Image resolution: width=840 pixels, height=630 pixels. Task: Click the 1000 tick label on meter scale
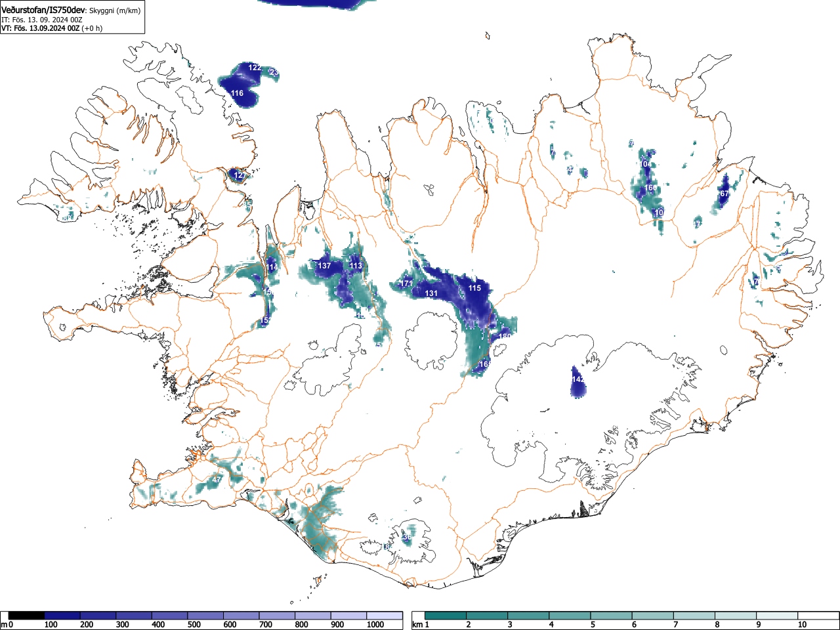click(x=375, y=625)
